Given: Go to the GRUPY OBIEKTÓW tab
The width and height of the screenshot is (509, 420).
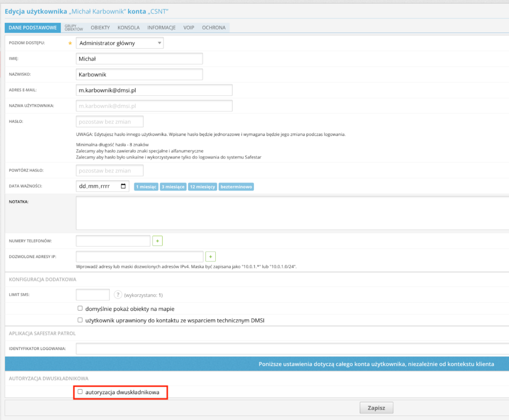Looking at the screenshot, I should coord(74,28).
